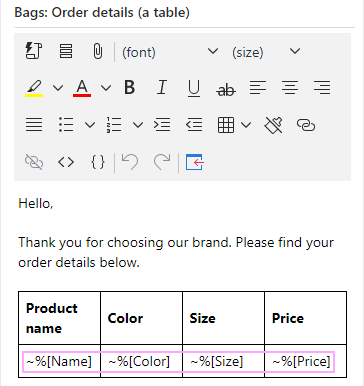Toggle italic formatting
The height and width of the screenshot is (386, 364).
tap(162, 88)
